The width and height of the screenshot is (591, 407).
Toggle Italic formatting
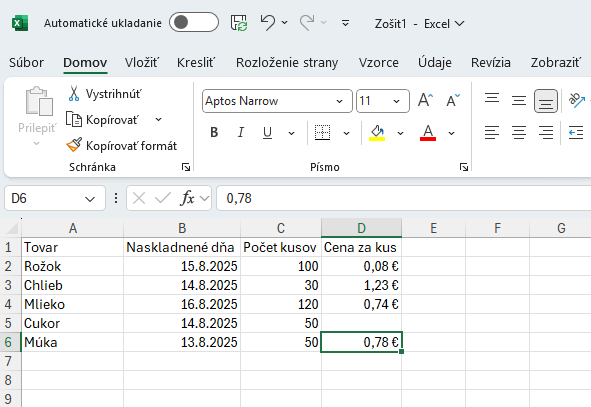(x=241, y=132)
